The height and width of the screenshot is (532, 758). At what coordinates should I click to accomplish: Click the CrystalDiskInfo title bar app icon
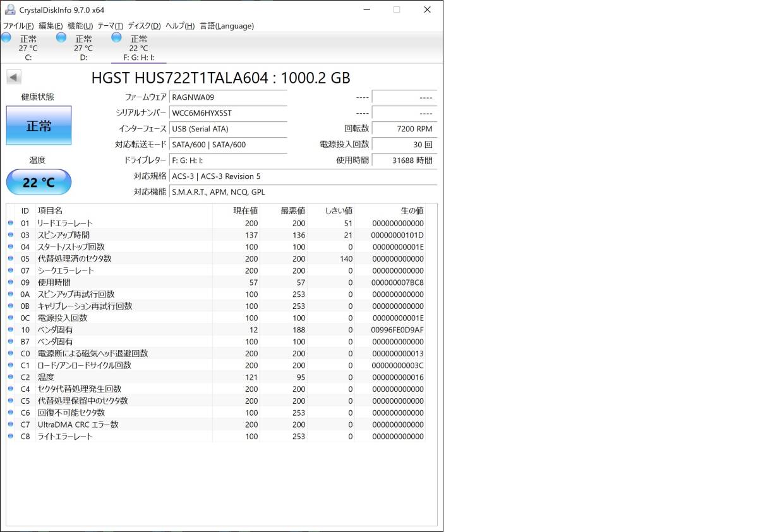click(10, 9)
